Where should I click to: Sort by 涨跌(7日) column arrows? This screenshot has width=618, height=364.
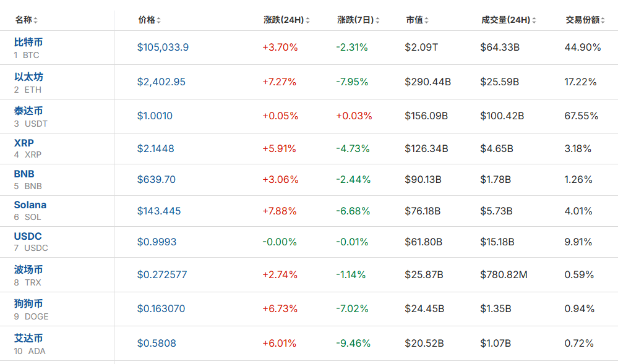(377, 20)
